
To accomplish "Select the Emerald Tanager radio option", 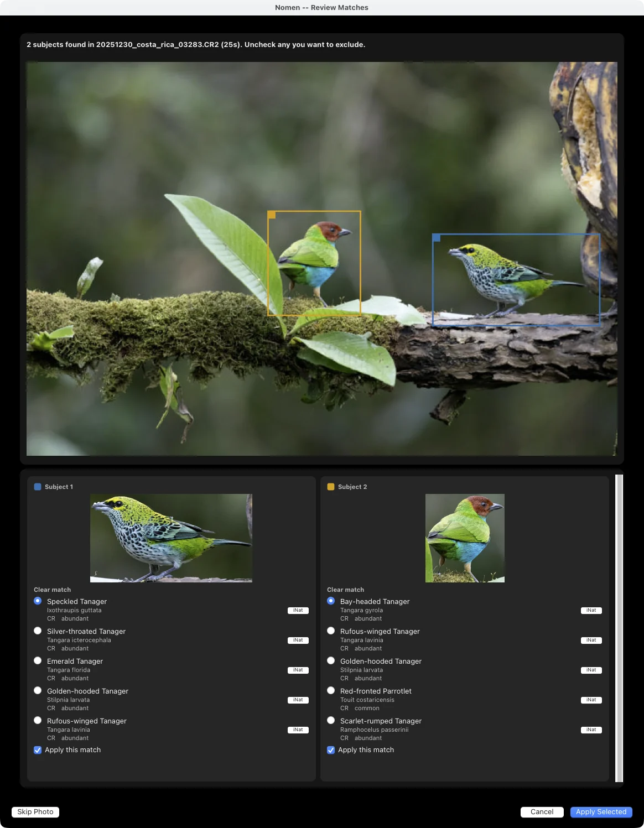I will (38, 660).
